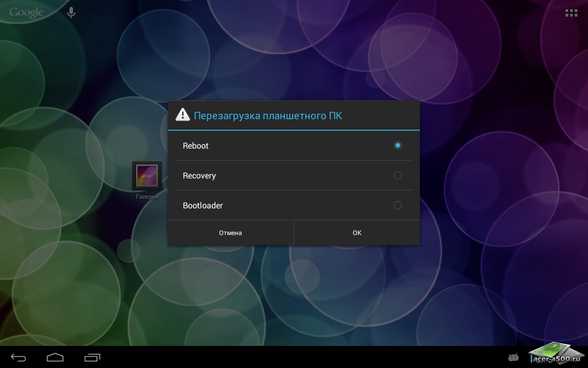588x368 pixels.
Task: Open the Галерея app icon
Action: point(147,176)
